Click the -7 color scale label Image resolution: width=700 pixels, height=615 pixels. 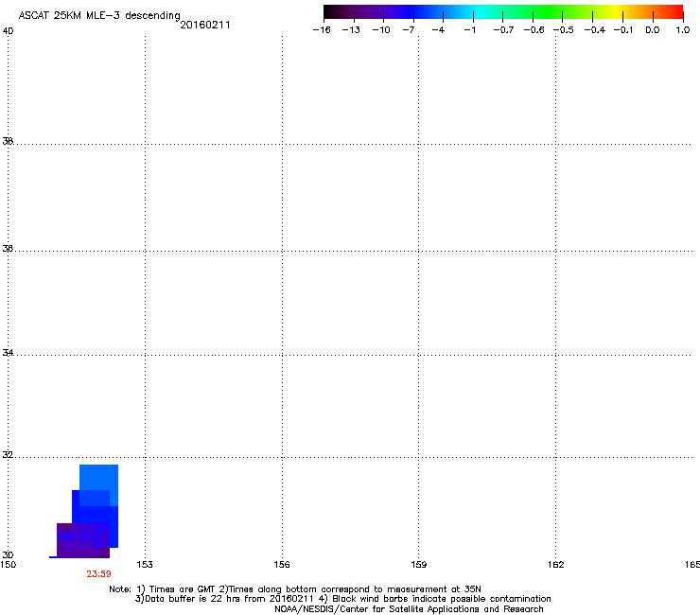tap(409, 30)
